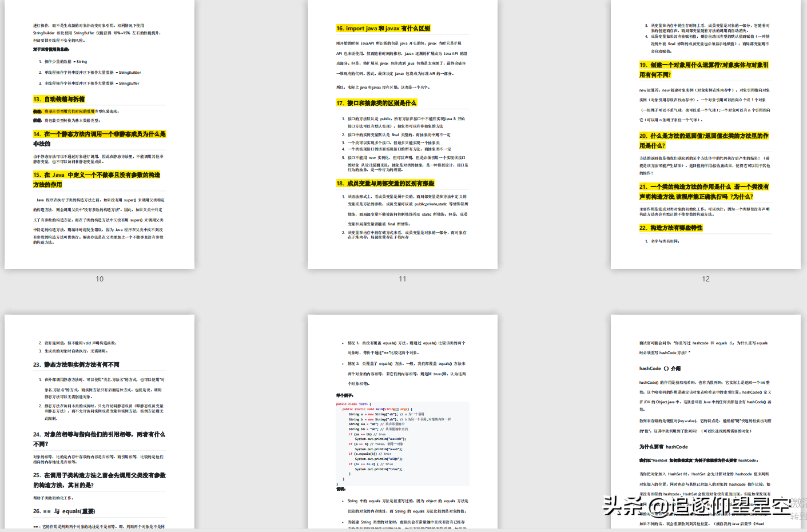Click heading "17. 接口和抽象类的区别是什么"
The width and height of the screenshot is (807, 532).
click(x=376, y=103)
